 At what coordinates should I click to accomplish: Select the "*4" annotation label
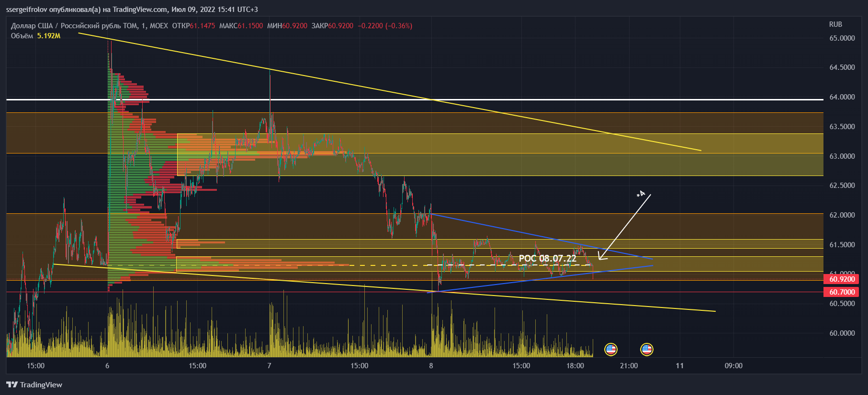pyautogui.click(x=641, y=194)
